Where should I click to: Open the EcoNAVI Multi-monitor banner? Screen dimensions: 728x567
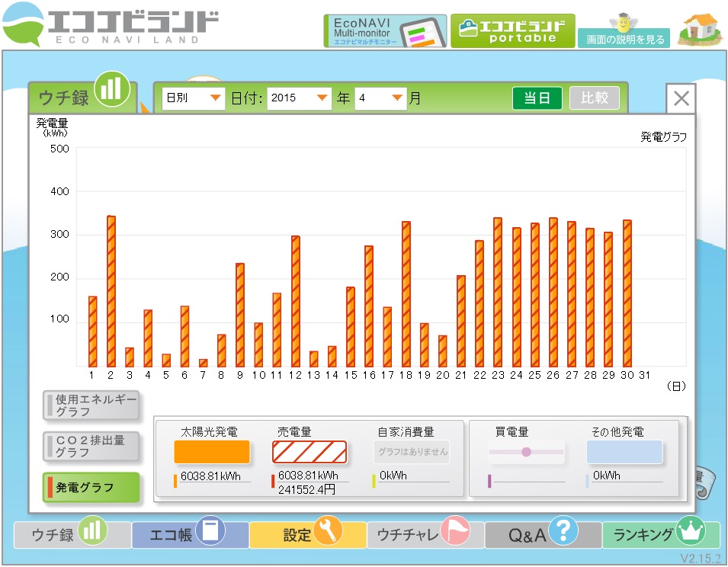click(385, 31)
